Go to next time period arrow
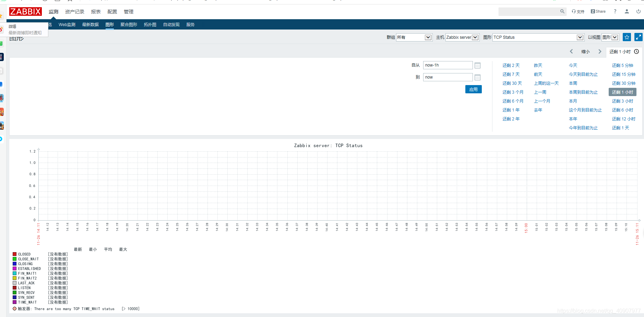The height and width of the screenshot is (317, 644). click(600, 51)
